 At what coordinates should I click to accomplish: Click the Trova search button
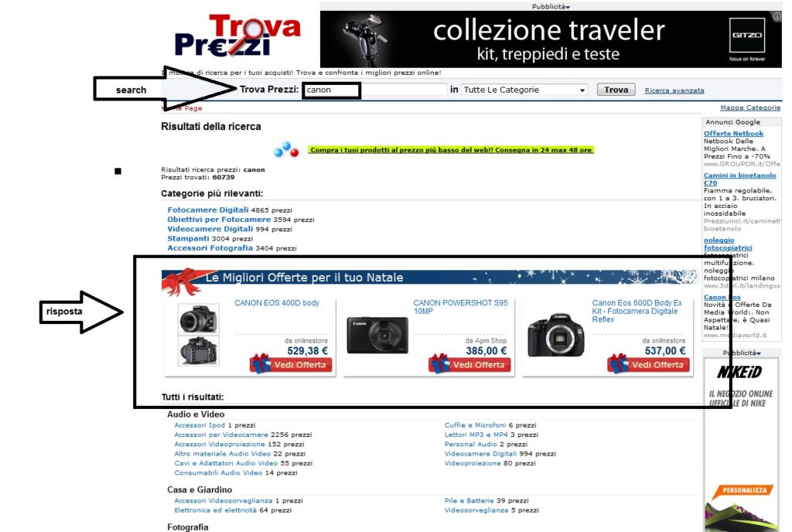pos(616,90)
